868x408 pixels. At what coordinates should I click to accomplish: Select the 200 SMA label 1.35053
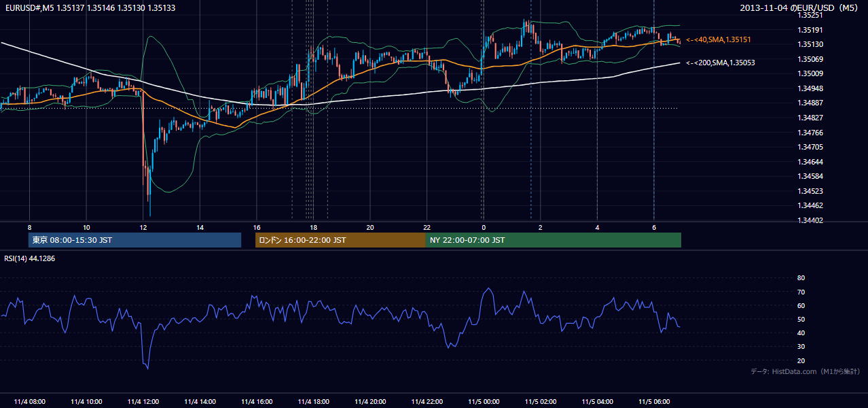(x=721, y=63)
